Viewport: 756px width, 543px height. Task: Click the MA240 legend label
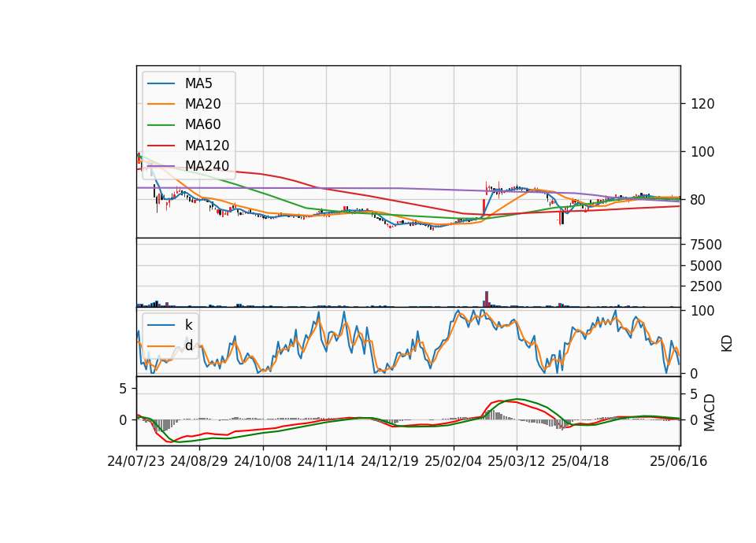pos(207,166)
